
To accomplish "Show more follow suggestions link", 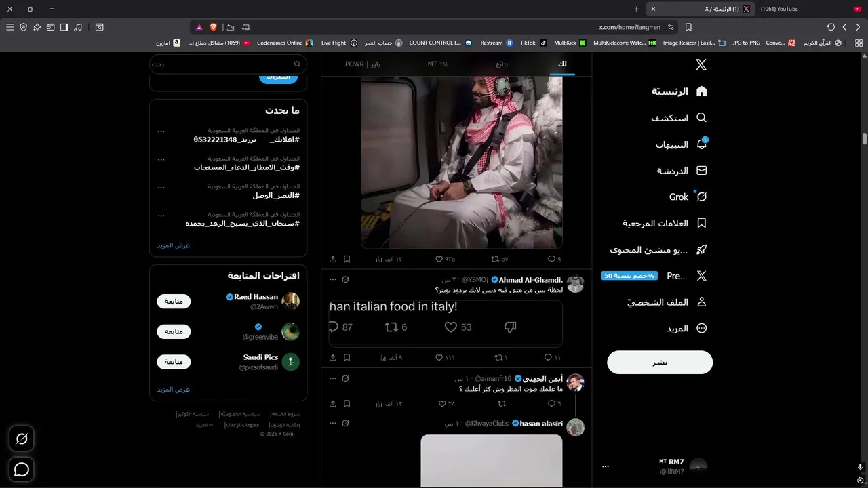I will pyautogui.click(x=174, y=390).
